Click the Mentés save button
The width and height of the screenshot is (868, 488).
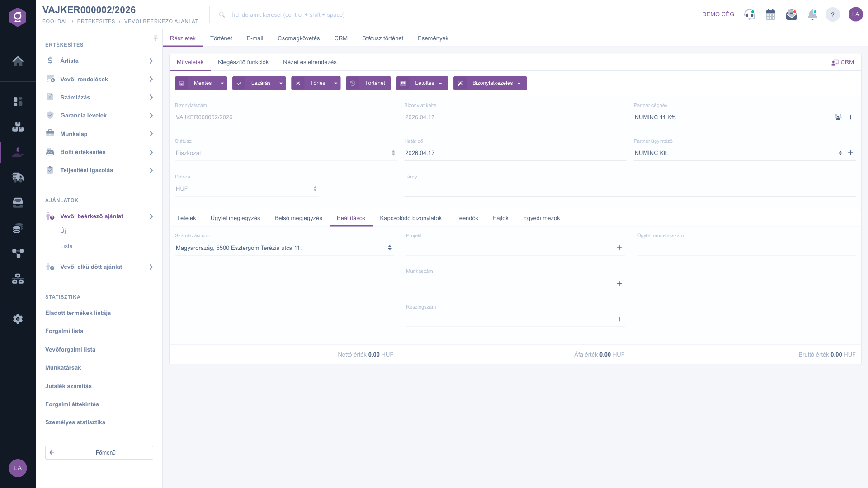point(196,84)
